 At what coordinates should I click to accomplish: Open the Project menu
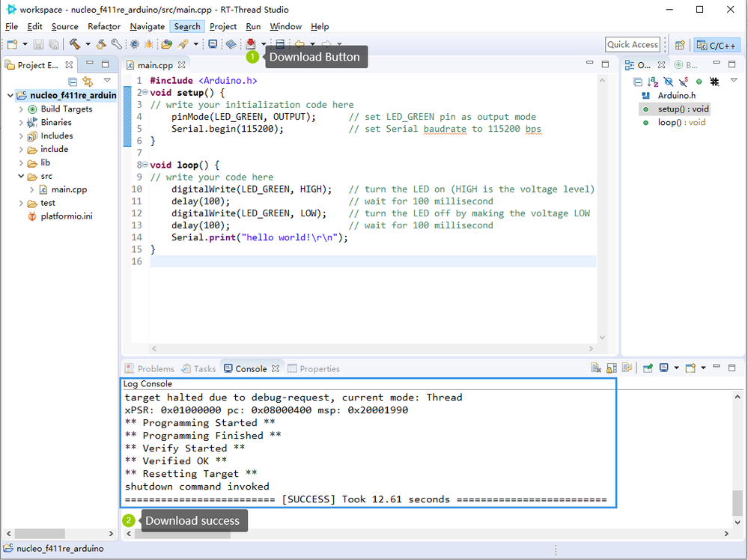(x=223, y=27)
